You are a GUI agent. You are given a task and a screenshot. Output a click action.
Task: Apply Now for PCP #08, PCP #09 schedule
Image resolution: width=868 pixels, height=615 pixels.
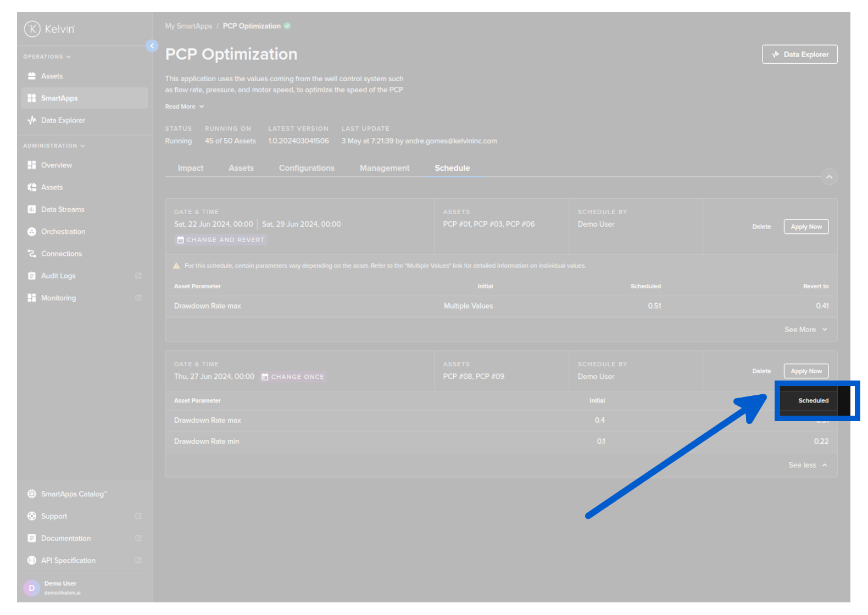tap(806, 371)
